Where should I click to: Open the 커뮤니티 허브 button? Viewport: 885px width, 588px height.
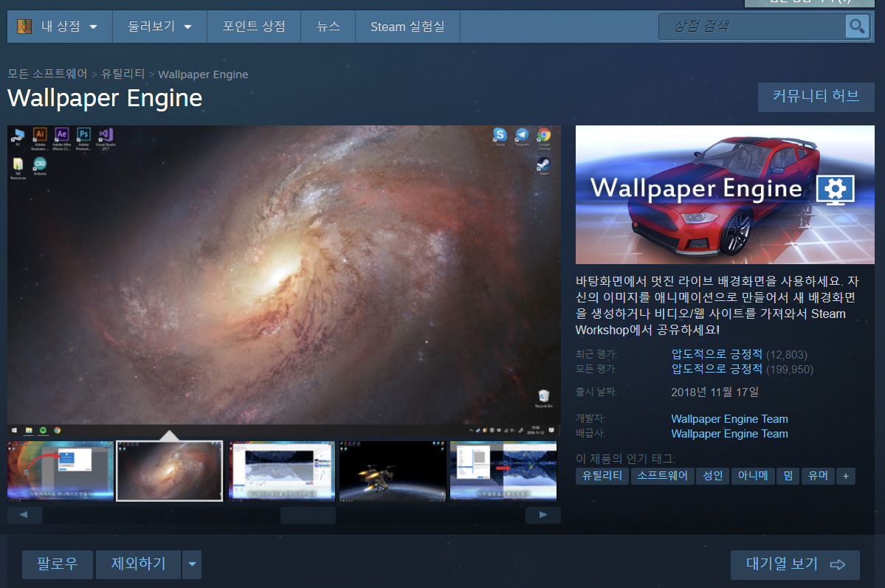pyautogui.click(x=816, y=97)
